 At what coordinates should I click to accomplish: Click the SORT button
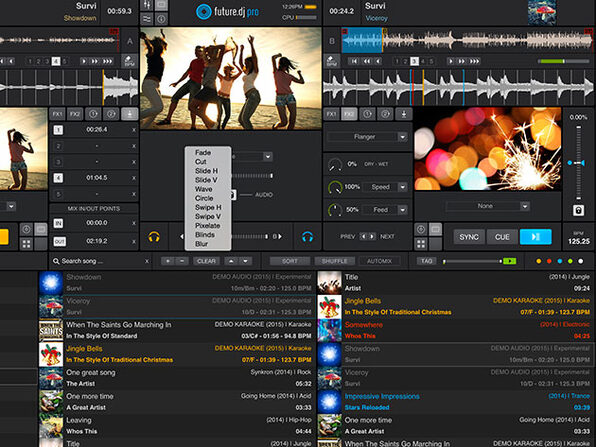[290, 261]
